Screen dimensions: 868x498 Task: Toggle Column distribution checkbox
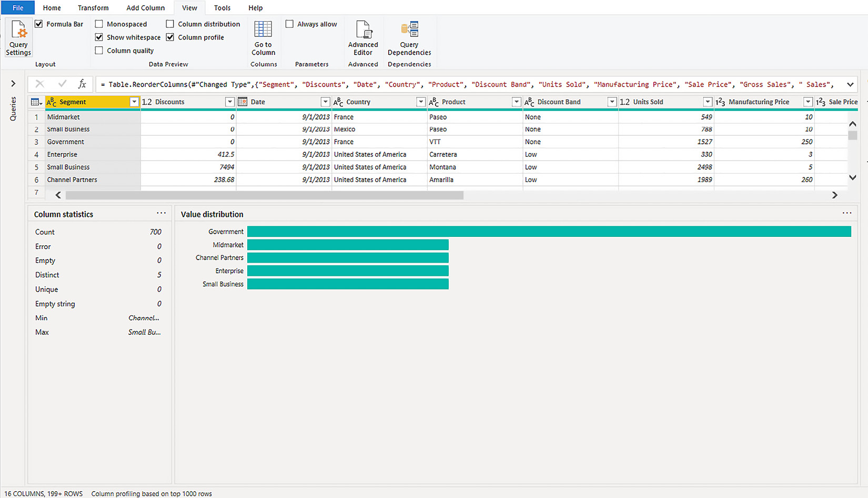point(170,24)
